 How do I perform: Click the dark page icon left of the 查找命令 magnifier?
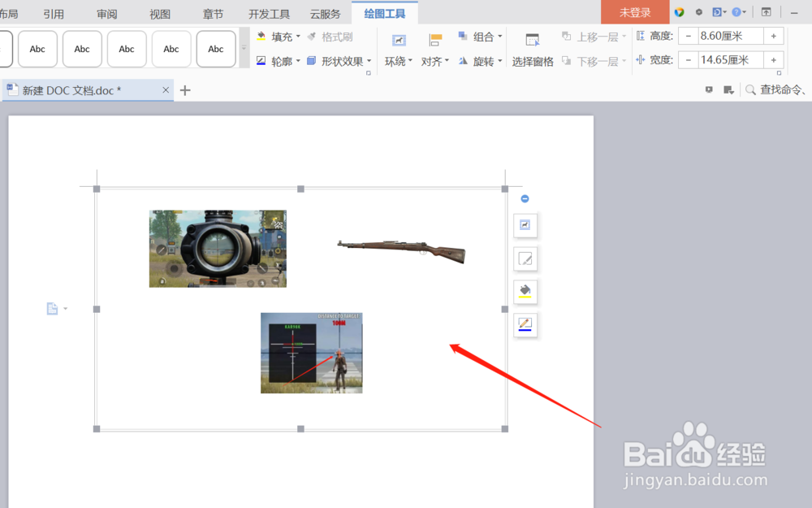728,90
